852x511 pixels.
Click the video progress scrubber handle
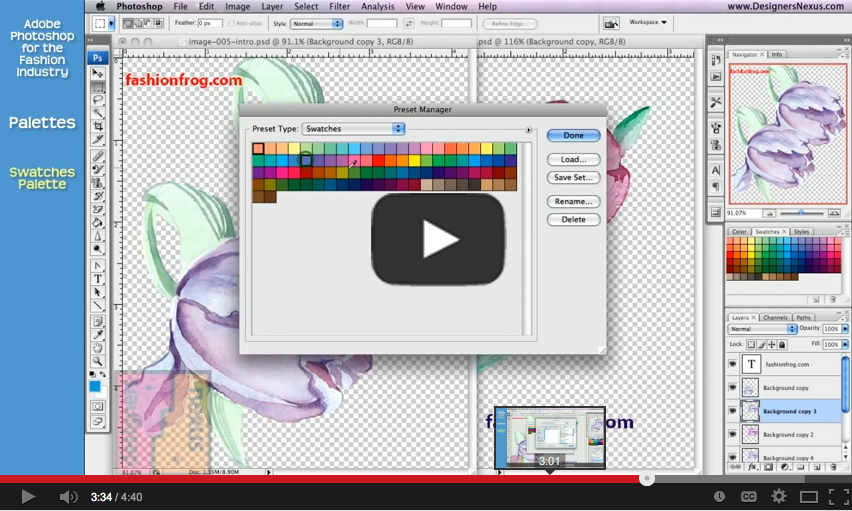[647, 479]
